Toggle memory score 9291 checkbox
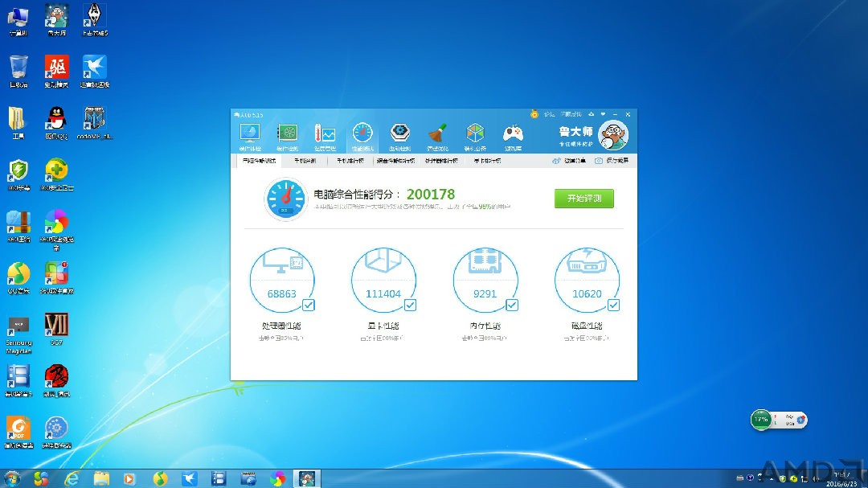The width and height of the screenshot is (868, 488). [512, 306]
